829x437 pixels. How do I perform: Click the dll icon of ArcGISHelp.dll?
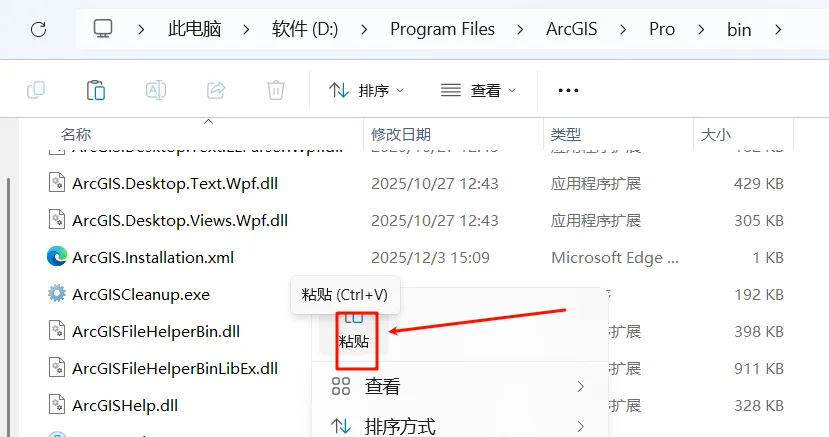57,404
